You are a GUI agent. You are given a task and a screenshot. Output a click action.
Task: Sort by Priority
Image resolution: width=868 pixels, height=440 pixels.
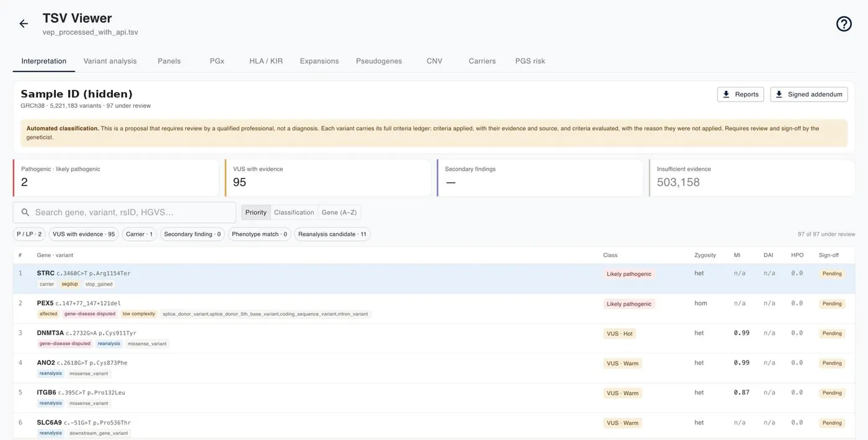point(256,213)
